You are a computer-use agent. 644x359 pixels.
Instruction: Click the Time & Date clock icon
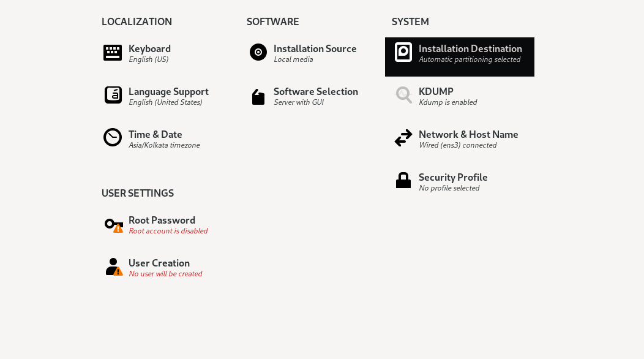click(113, 137)
